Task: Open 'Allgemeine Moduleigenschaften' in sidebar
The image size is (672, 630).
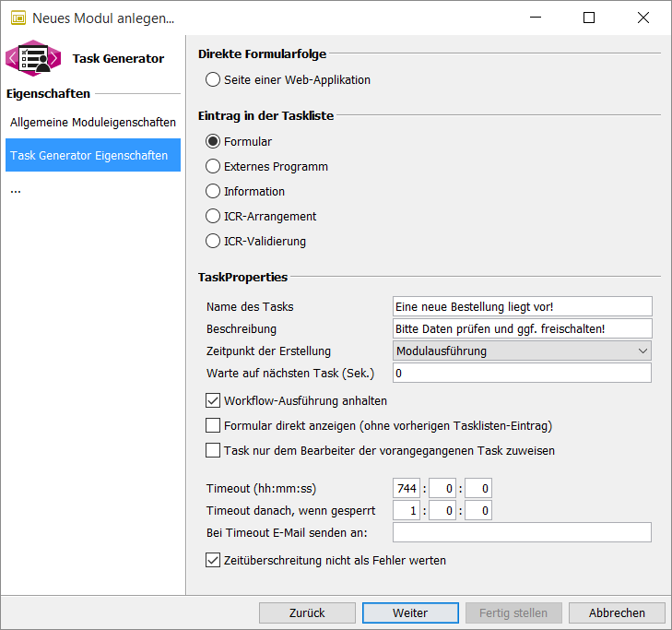Action: pos(93,122)
